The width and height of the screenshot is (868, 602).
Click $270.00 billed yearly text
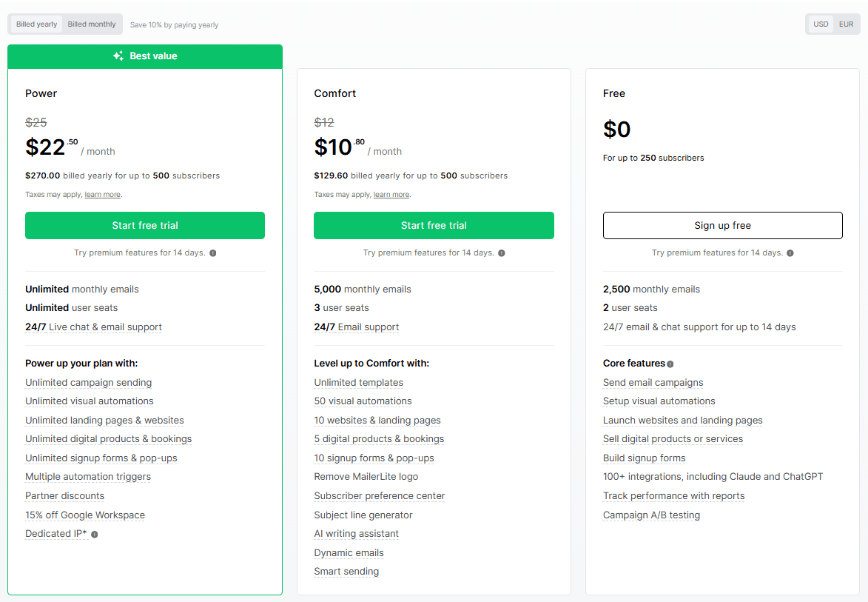[122, 175]
